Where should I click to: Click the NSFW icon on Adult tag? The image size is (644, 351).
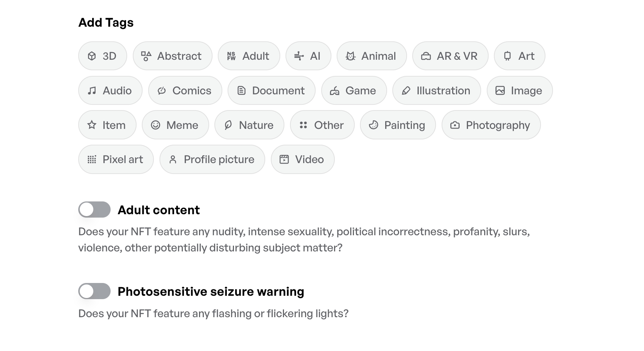231,56
